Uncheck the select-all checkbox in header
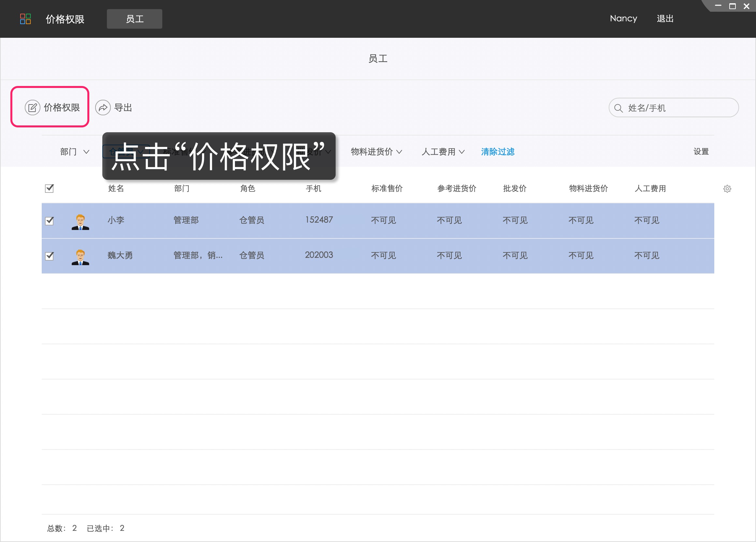The height and width of the screenshot is (542, 756). click(x=49, y=189)
